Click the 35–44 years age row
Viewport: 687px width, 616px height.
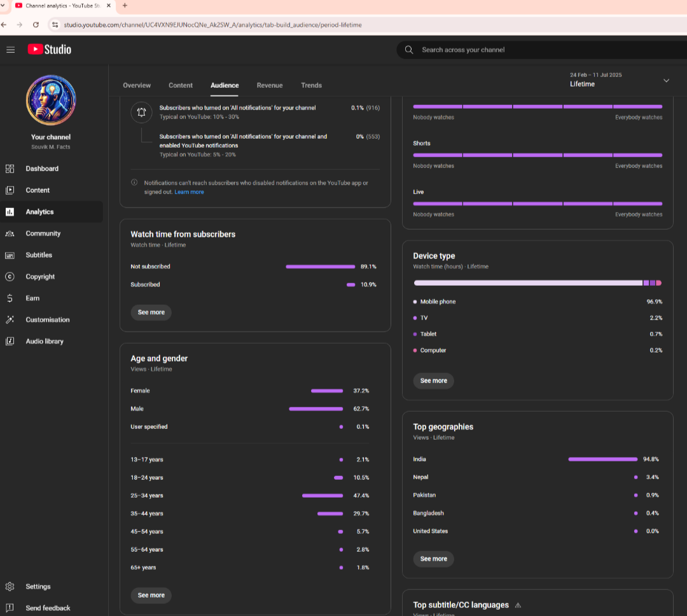click(x=250, y=514)
